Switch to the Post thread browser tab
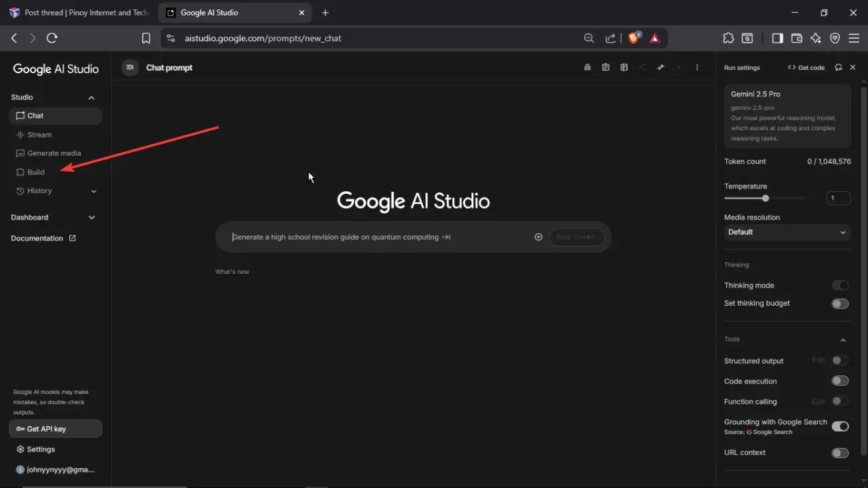Screen dimensions: 868x488 click(79, 13)
